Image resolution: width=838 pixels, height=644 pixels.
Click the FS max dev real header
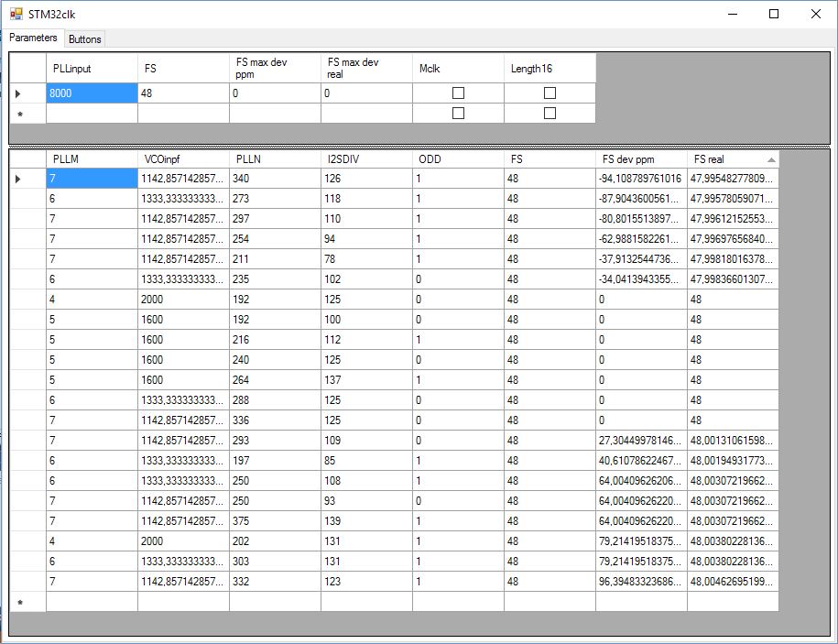[x=366, y=68]
